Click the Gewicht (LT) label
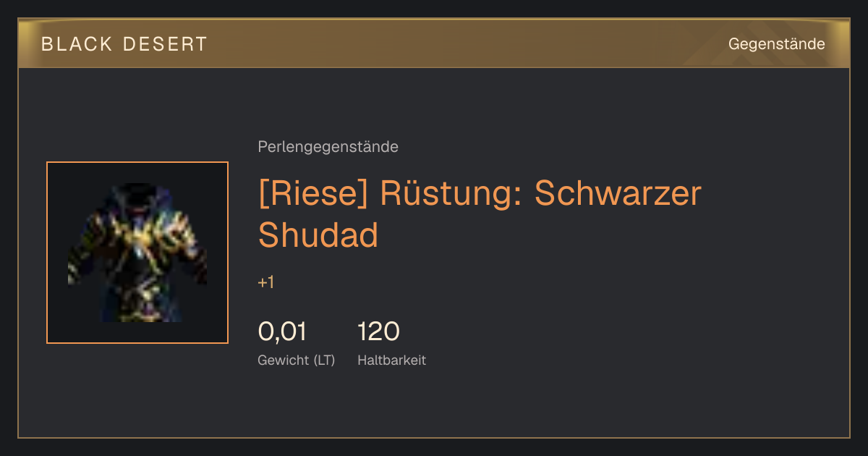This screenshot has width=868, height=456. click(297, 360)
